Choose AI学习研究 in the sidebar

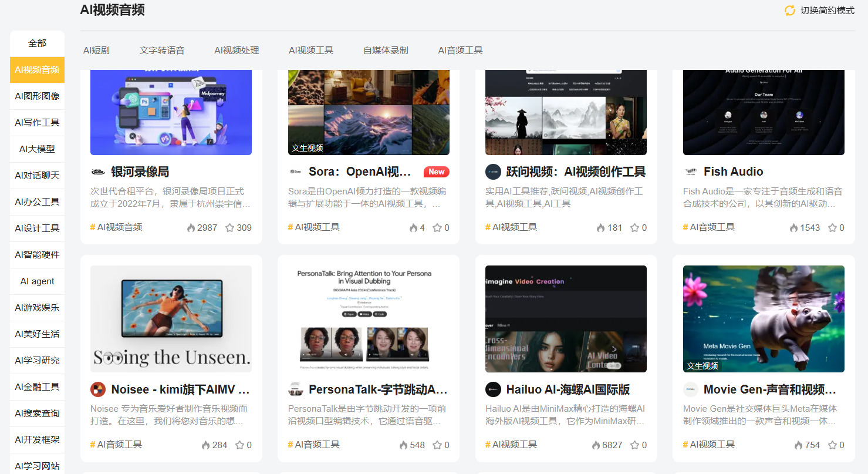click(x=37, y=361)
